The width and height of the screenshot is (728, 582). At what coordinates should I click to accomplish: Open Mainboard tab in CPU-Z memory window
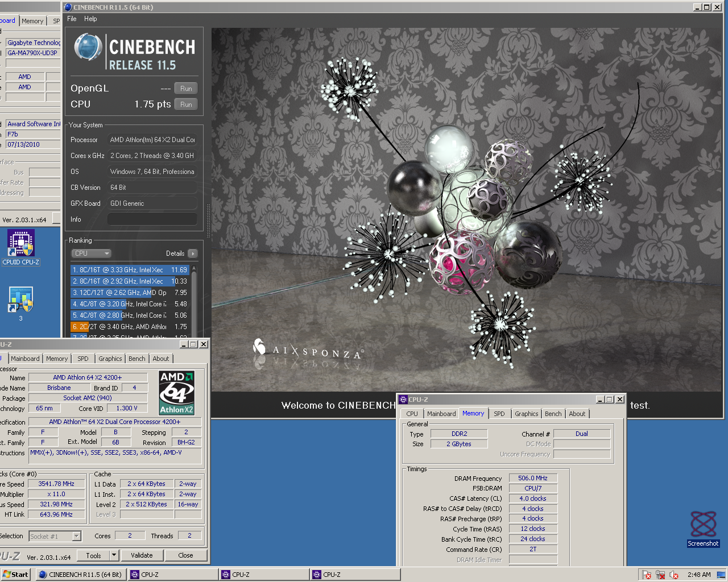tap(441, 414)
